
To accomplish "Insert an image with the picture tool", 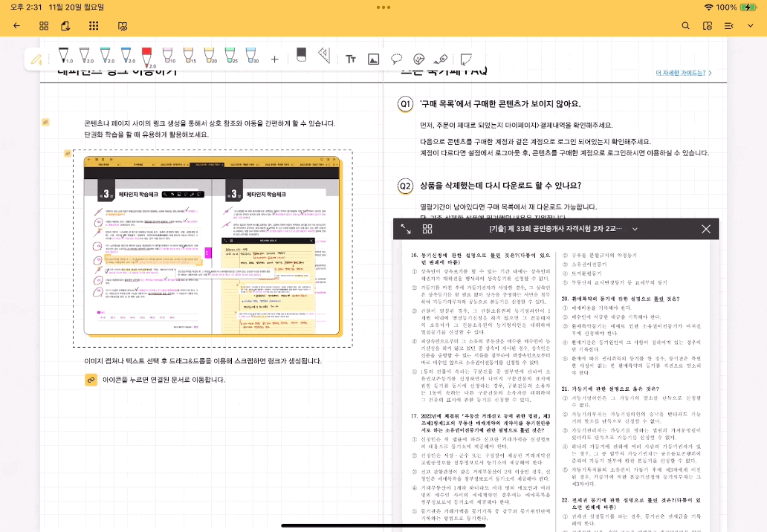I will tap(373, 59).
